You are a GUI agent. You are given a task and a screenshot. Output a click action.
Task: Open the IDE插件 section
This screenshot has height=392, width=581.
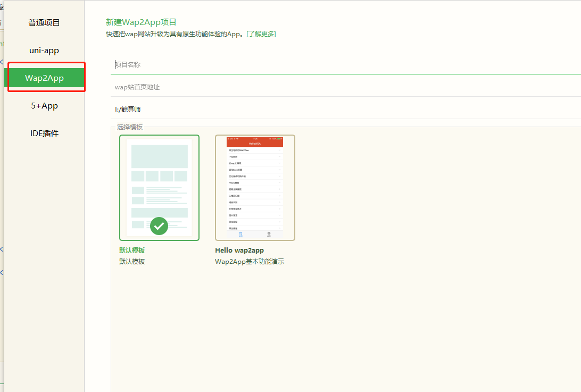pos(44,133)
